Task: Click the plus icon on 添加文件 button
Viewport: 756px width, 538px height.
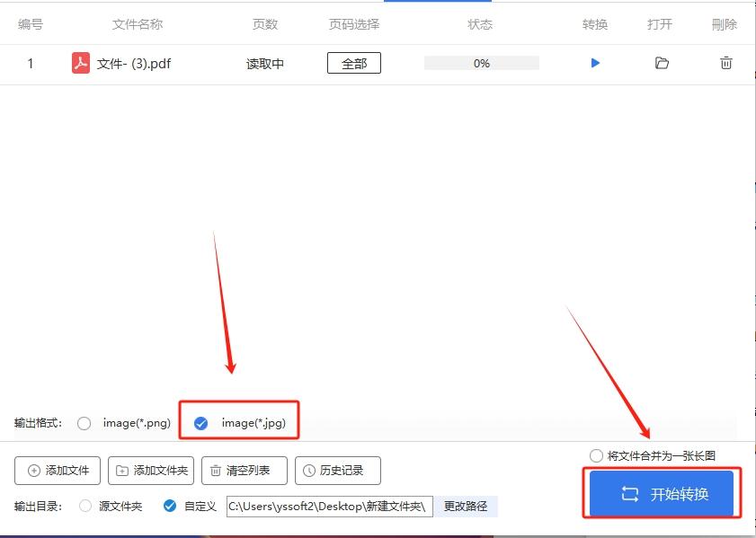Action: 32,470
